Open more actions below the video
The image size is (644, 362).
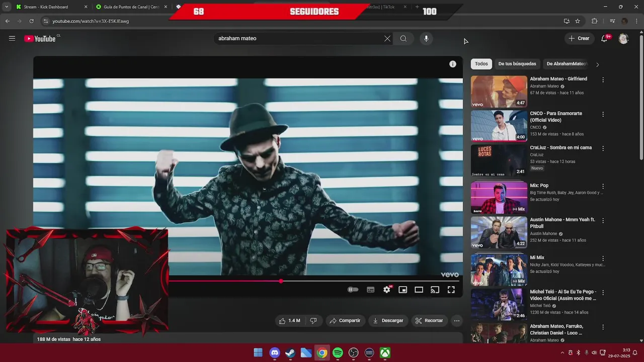coord(457,320)
